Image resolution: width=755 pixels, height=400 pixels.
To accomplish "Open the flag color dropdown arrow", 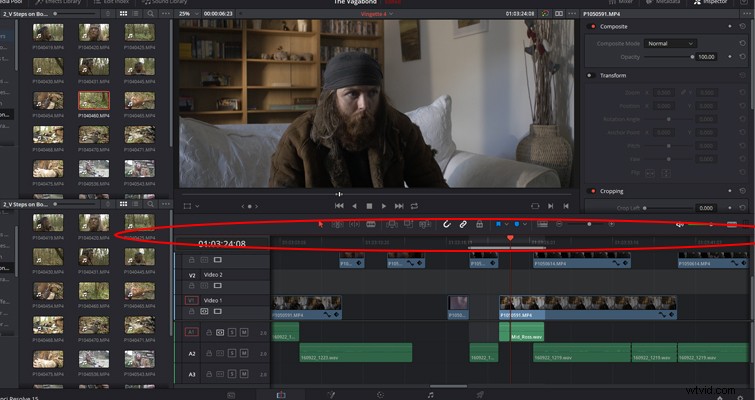I will point(507,224).
